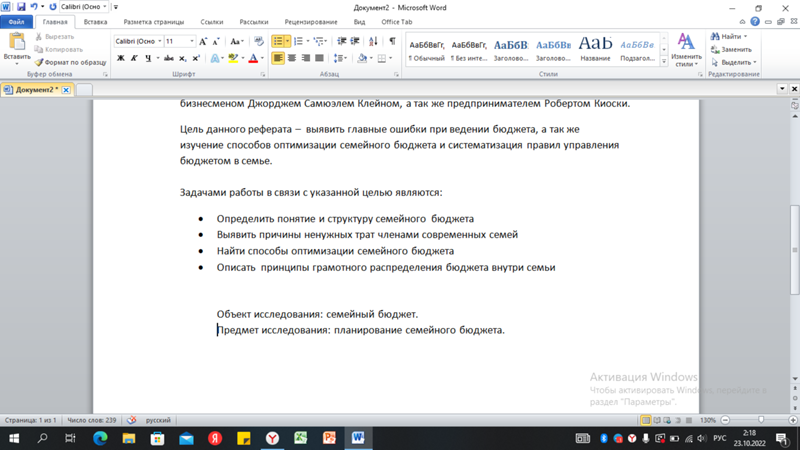Click the sort (А-Я) icon
800x450 pixels.
click(374, 41)
